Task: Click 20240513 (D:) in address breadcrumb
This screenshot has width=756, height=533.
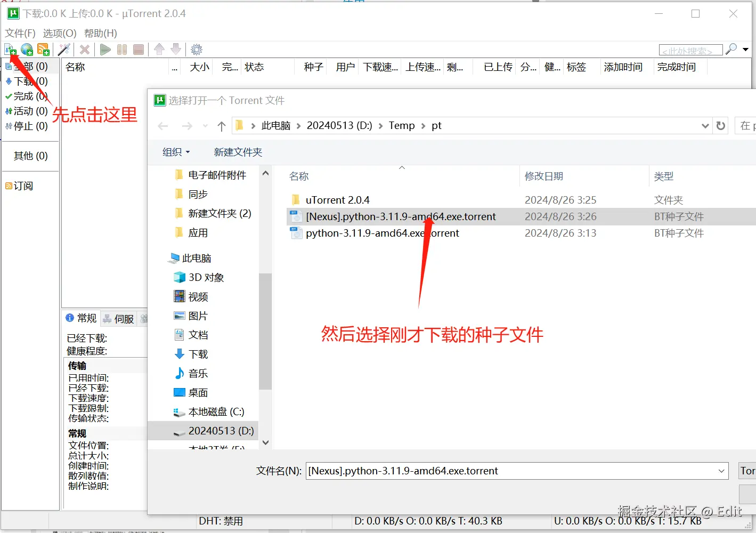Action: 339,126
